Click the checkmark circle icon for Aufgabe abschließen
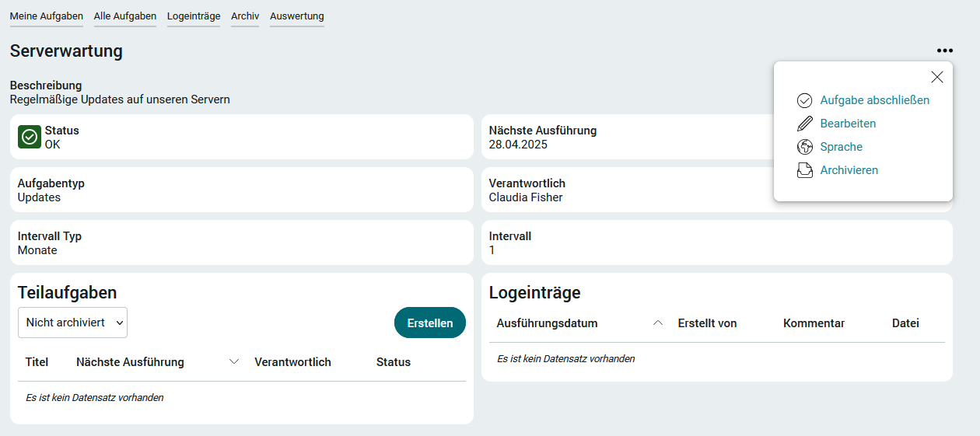Screen dimensions: 980x436 (x=805, y=100)
